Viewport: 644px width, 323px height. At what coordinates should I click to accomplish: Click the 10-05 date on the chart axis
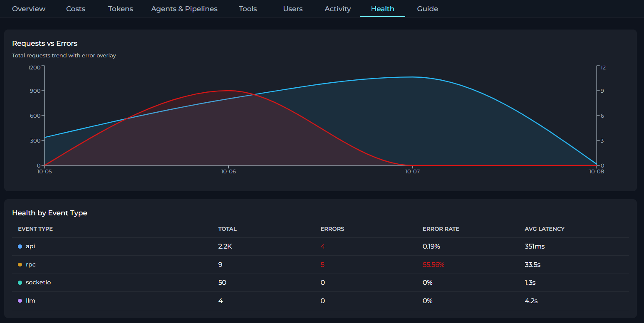[x=45, y=171]
